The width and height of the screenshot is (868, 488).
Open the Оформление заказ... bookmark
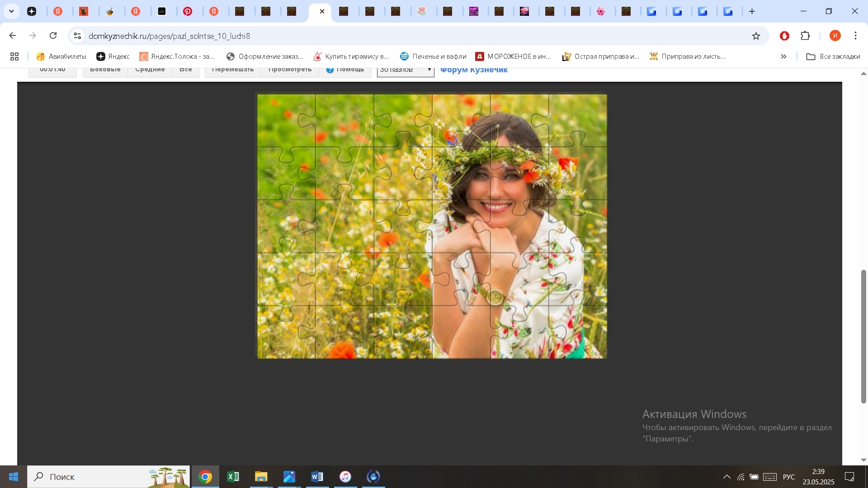click(264, 56)
